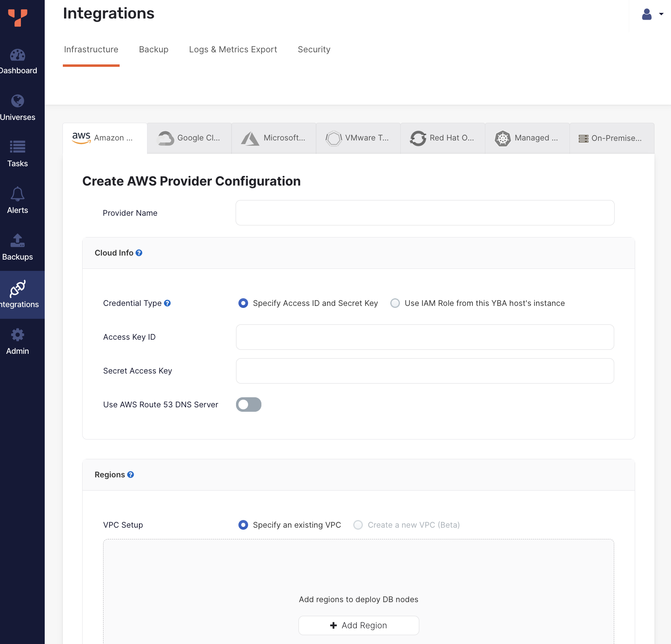
Task: View Alerts from the sidebar
Action: click(x=17, y=200)
